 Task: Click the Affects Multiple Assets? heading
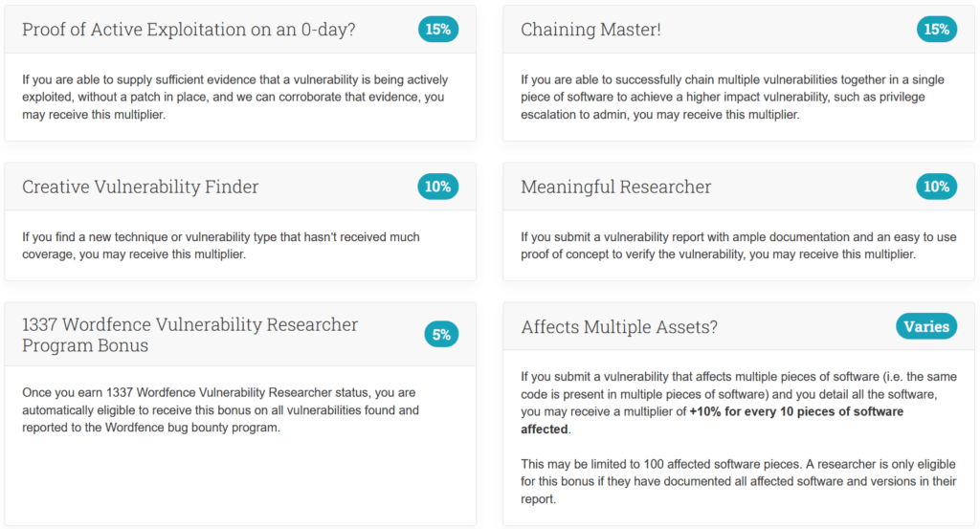coord(619,326)
